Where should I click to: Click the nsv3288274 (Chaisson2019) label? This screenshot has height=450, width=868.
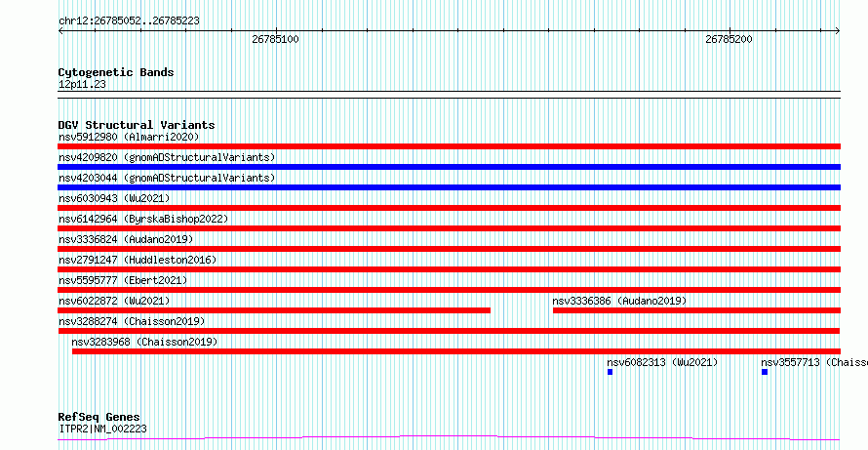132,321
